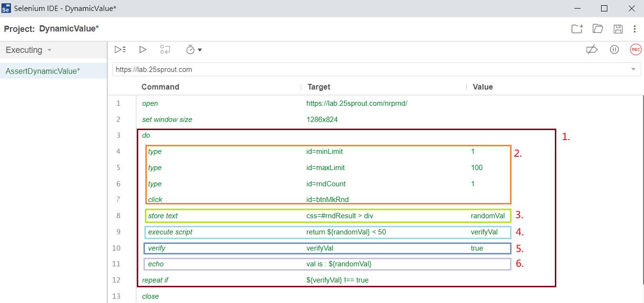644x303 pixels.
Task: Click the val is : ${randomVal} target
Action: click(339, 264)
